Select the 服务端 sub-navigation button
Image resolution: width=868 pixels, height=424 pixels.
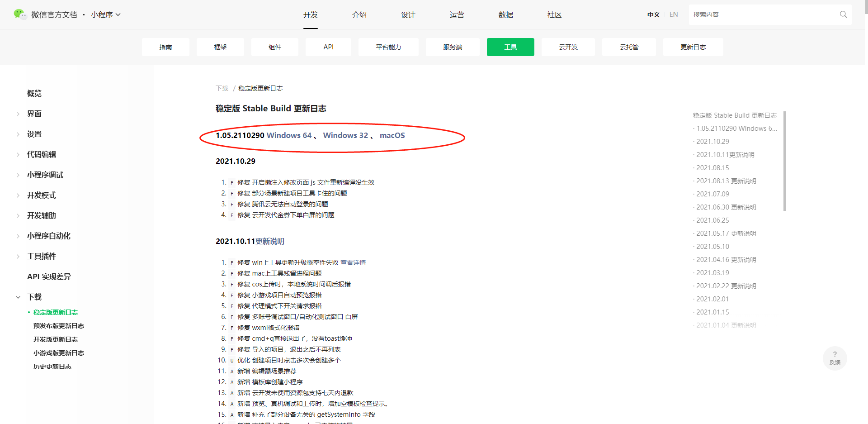coord(453,47)
